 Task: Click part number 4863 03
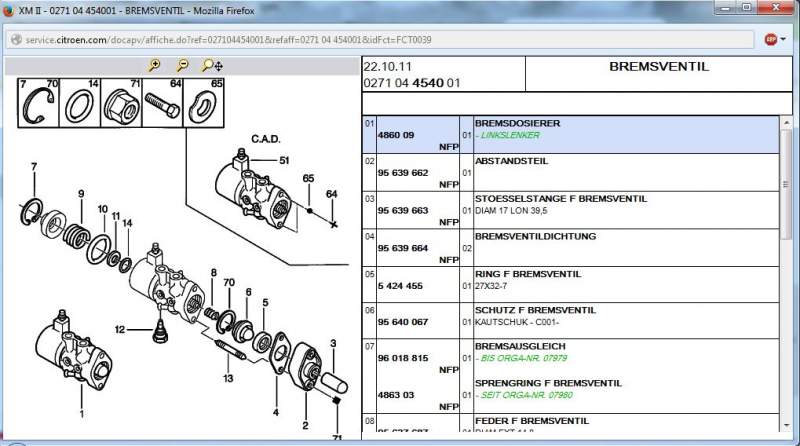396,395
